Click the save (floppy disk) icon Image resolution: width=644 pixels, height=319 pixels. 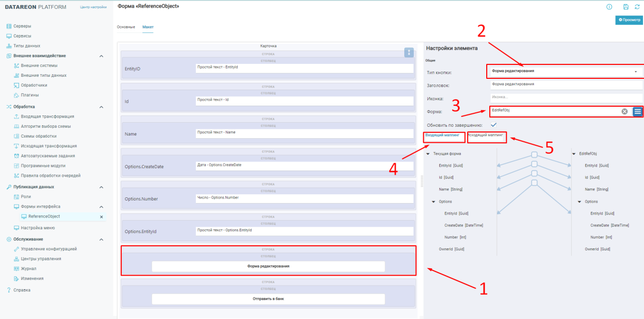(625, 7)
